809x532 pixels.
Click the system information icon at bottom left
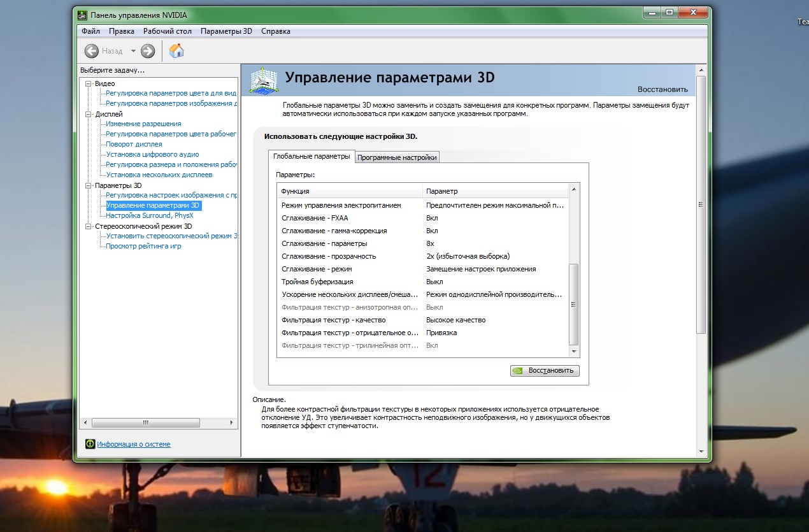(90, 444)
